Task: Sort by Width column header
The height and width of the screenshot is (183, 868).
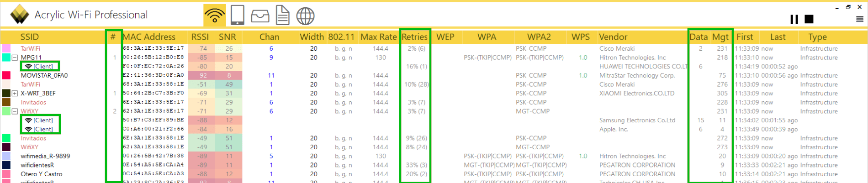Action: (x=312, y=37)
